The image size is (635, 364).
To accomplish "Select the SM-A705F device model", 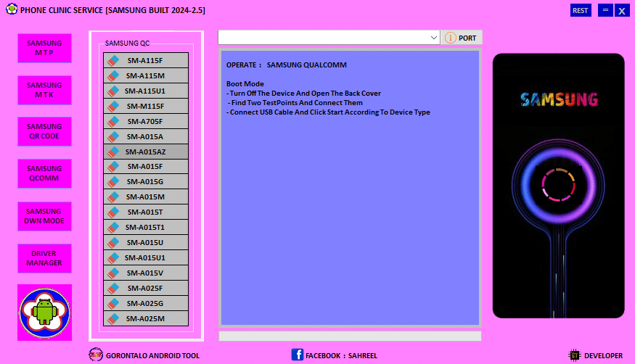I will click(145, 121).
